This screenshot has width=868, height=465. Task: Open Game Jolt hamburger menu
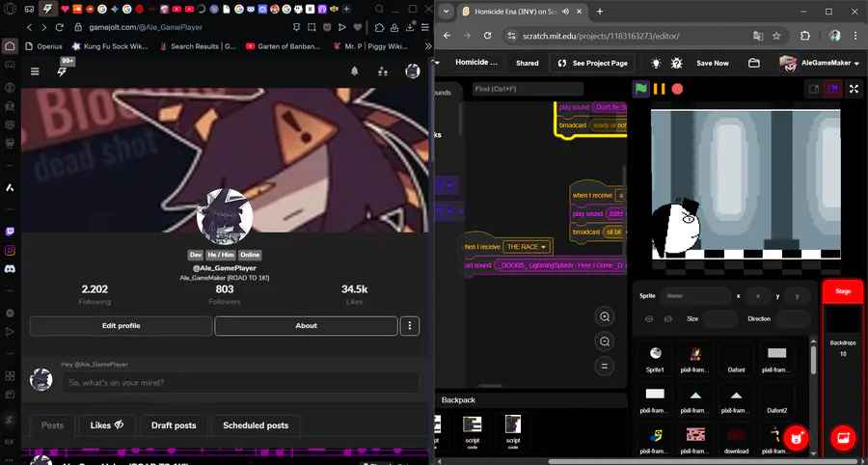[35, 70]
